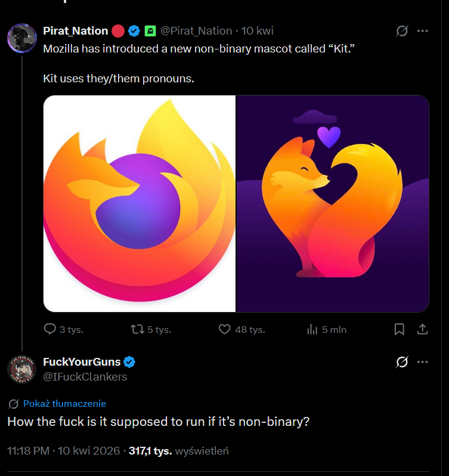Click the "10 kwi" post date
The width and height of the screenshot is (449, 476).
[258, 30]
